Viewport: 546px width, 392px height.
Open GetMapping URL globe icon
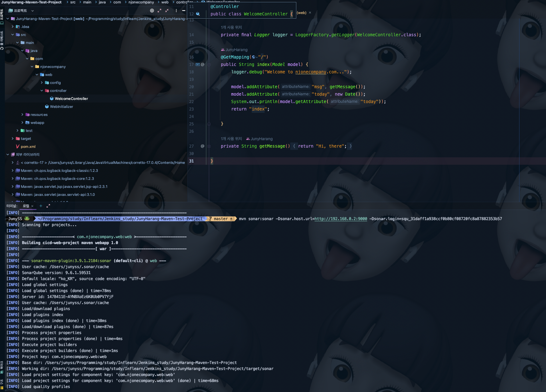point(254,57)
